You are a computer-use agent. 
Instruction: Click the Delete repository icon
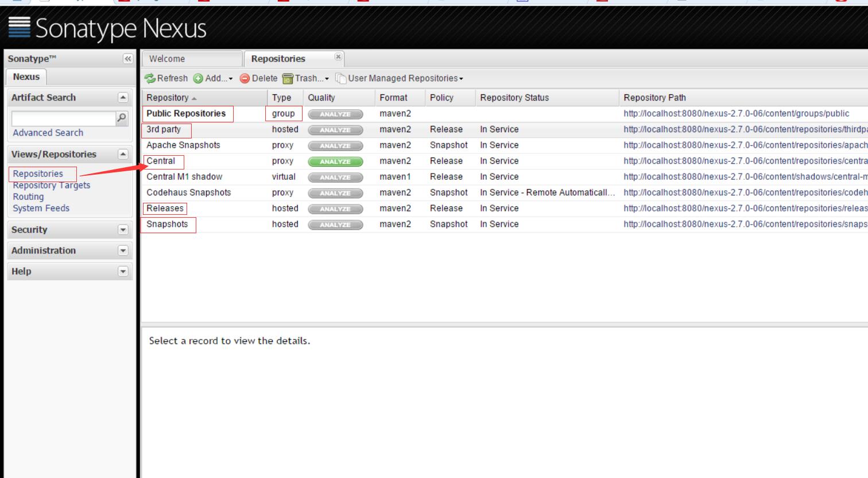245,79
